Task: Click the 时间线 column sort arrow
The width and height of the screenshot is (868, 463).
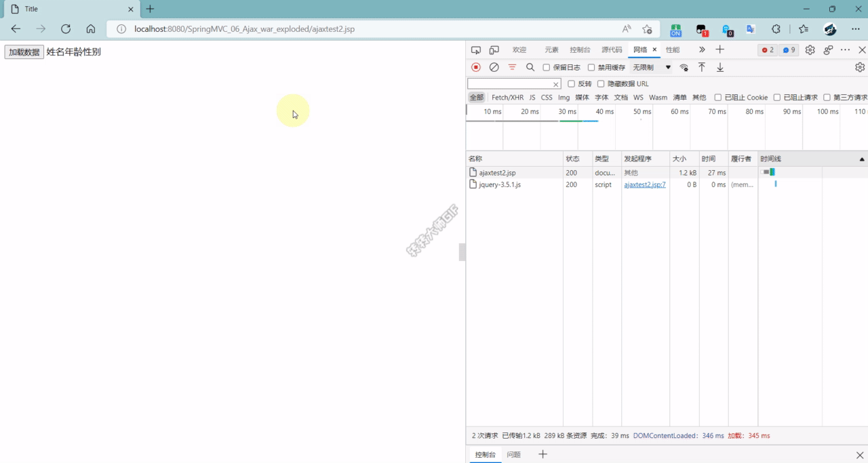Action: [862, 159]
